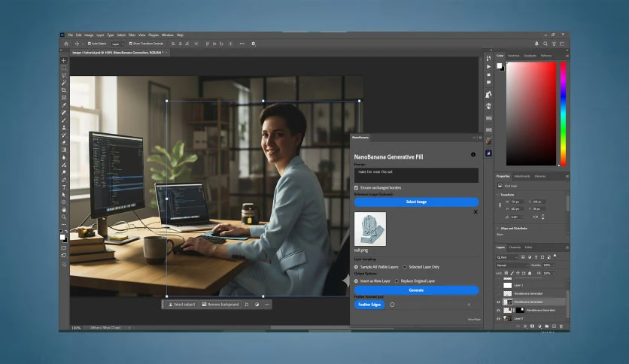Flip horizontally in Properties Transform
Screen dimensions: 629x364
535,217
